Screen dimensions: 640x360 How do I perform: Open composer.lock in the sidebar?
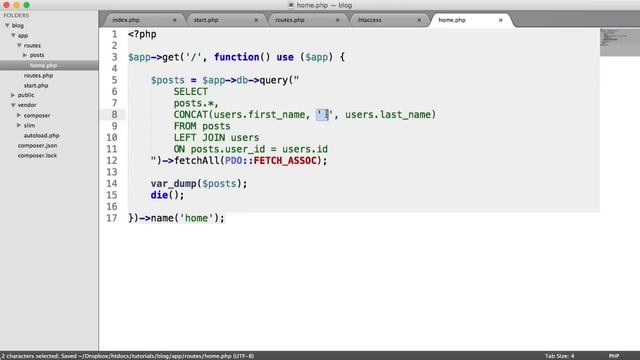[37, 156]
